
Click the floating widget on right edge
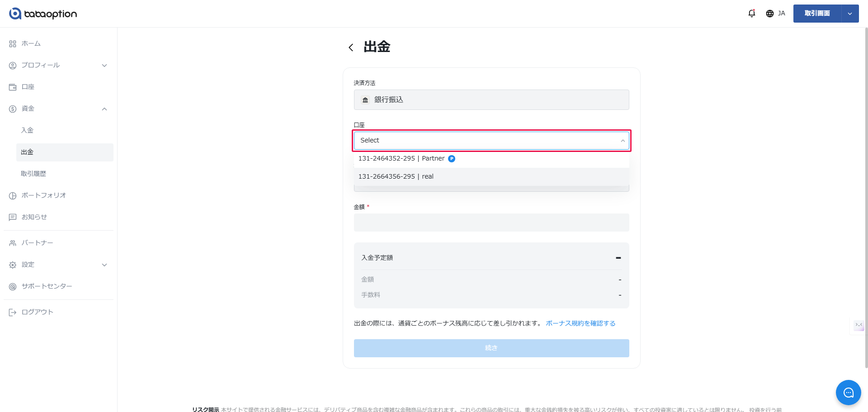click(858, 325)
